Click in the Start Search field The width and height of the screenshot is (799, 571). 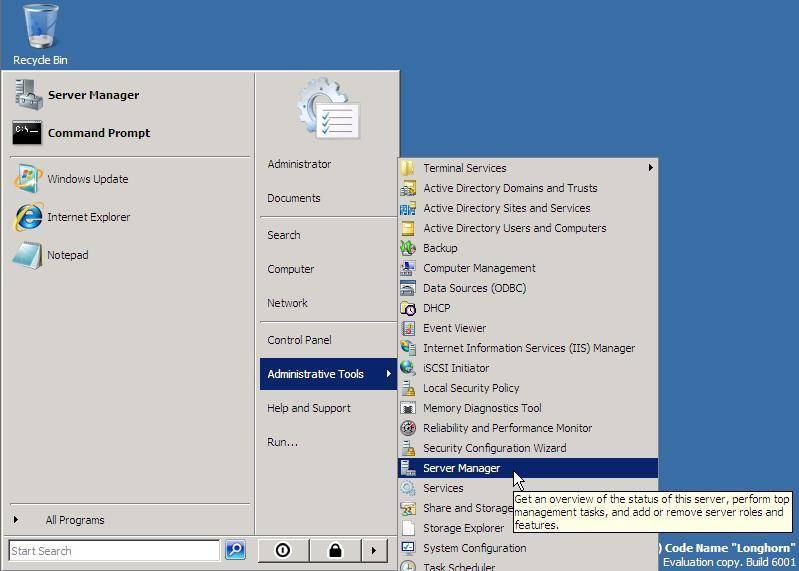coord(114,551)
